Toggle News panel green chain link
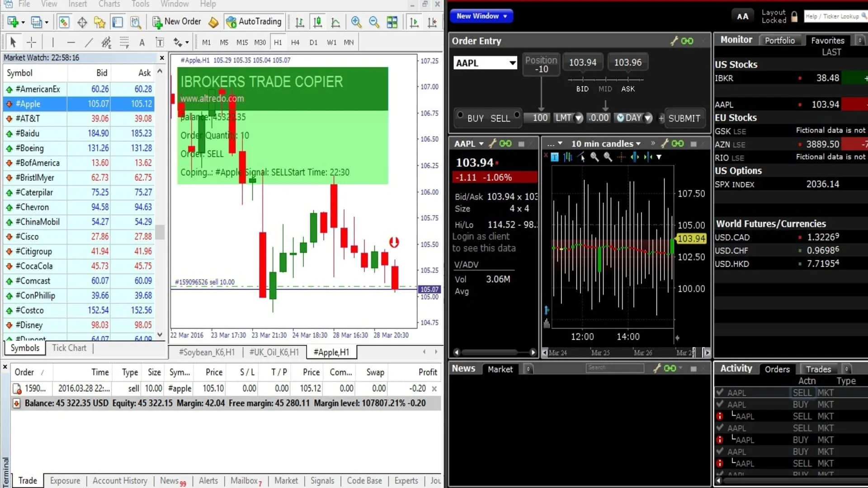This screenshot has height=488, width=868. pyautogui.click(x=670, y=369)
